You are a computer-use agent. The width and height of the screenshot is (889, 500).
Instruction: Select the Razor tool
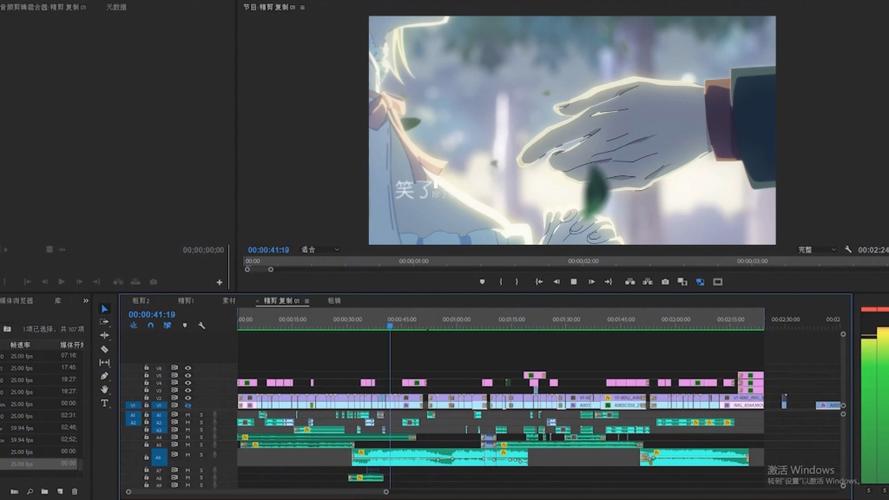(x=104, y=349)
